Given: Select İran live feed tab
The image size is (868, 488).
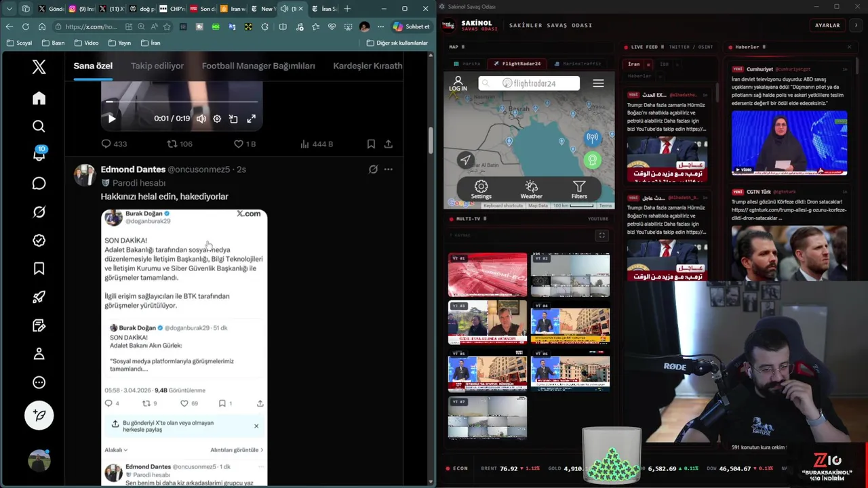Looking at the screenshot, I should 634,64.
